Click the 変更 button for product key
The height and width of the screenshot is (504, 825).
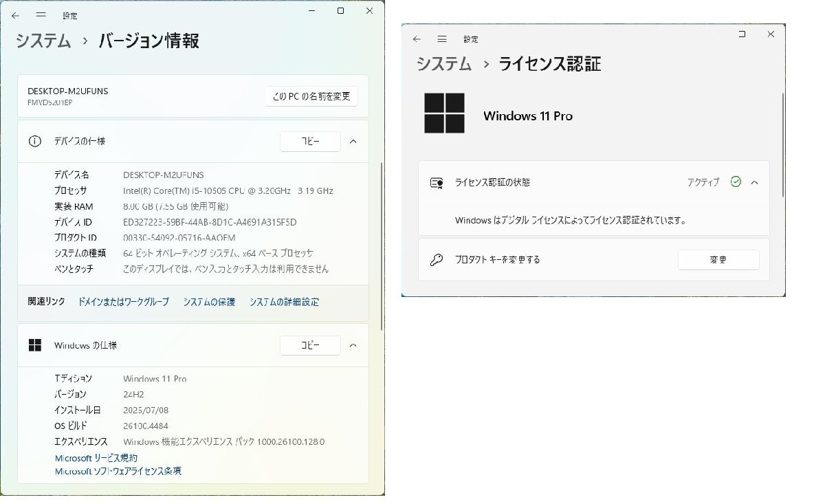(718, 259)
